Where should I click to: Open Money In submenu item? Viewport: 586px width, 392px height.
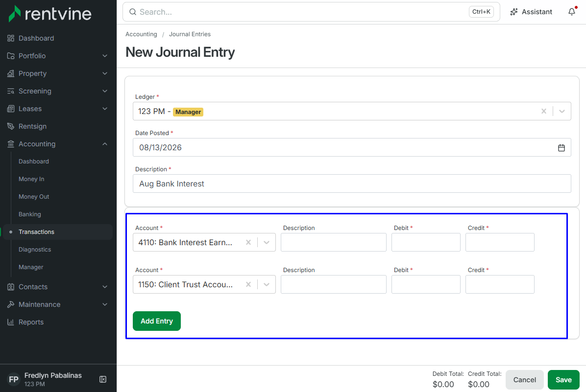31,179
